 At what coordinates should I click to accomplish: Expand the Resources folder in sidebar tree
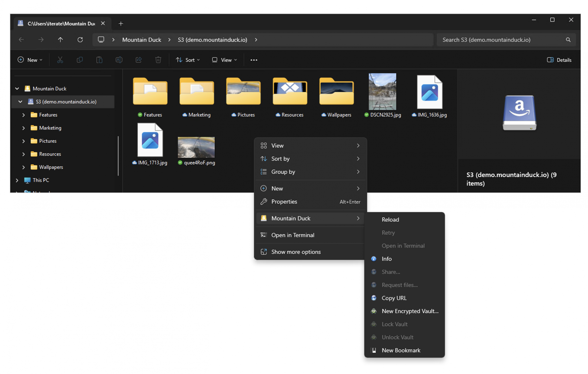click(x=23, y=154)
